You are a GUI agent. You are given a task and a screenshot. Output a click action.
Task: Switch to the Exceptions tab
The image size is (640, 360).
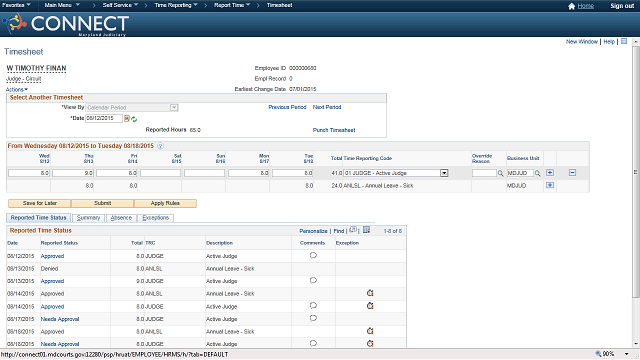click(x=156, y=218)
